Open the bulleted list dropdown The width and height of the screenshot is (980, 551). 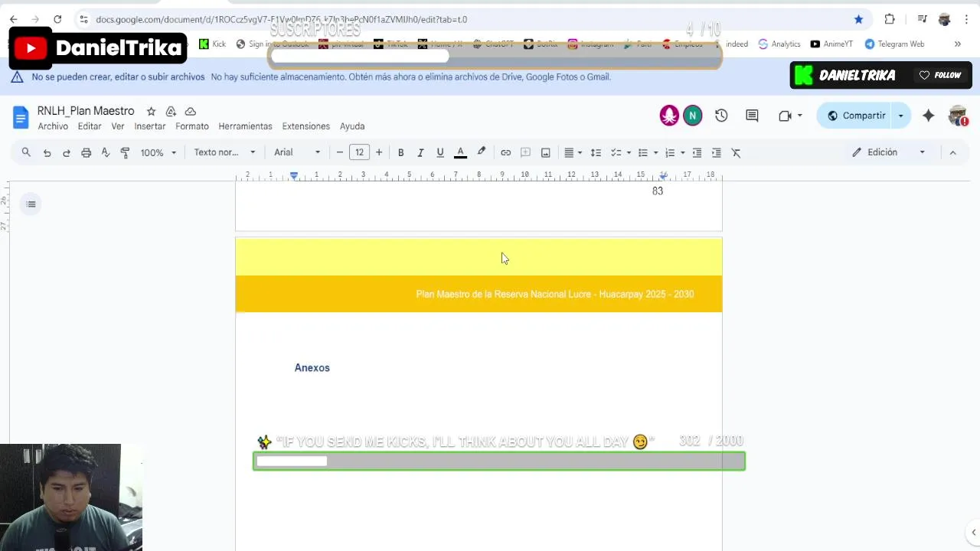pyautogui.click(x=647, y=152)
